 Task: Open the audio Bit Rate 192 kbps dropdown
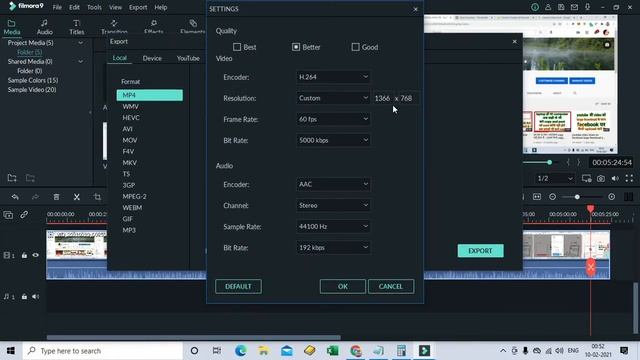(x=333, y=247)
